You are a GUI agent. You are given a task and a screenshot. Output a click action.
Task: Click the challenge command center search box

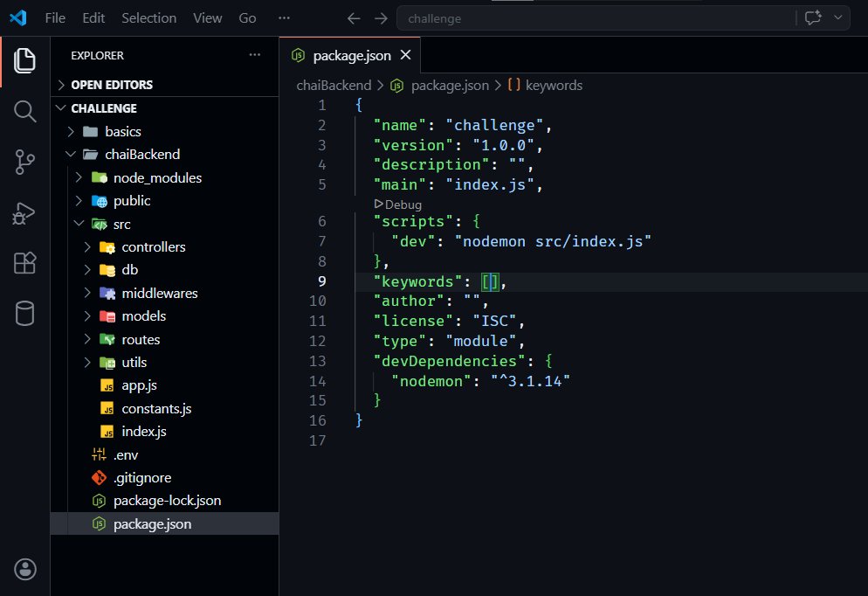596,18
